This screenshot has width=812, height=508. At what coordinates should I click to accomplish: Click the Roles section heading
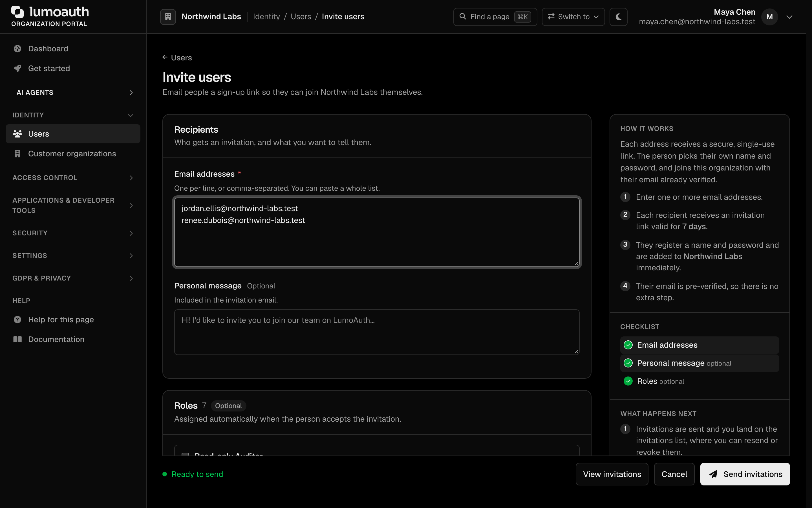coord(186,406)
